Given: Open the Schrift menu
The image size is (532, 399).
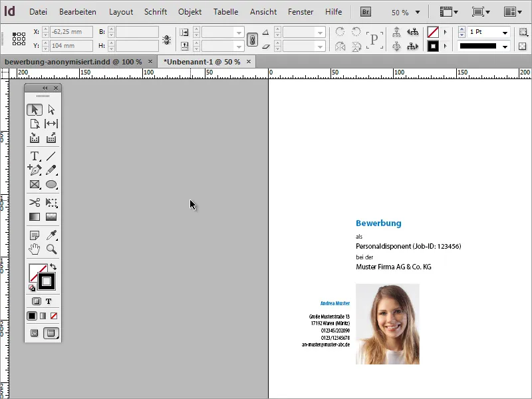Looking at the screenshot, I should pos(156,12).
